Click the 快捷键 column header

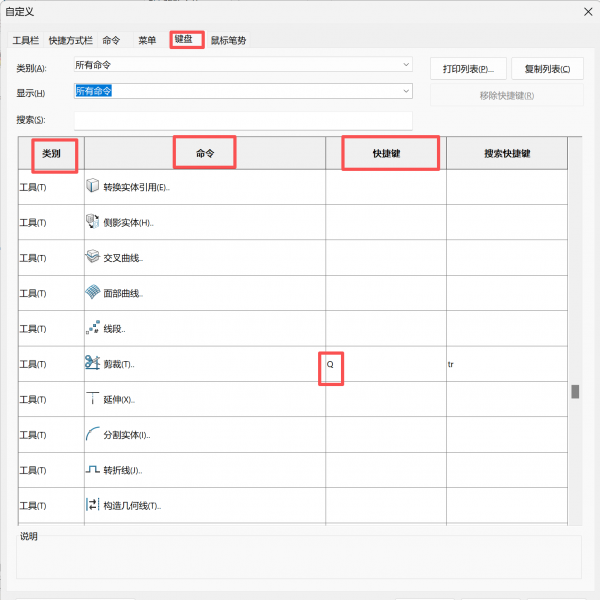coord(386,153)
